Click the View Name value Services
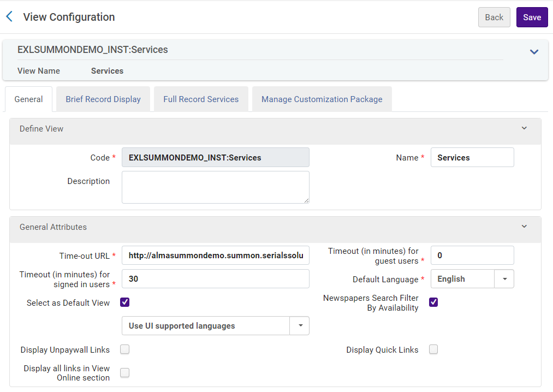The width and height of the screenshot is (553, 392). (x=107, y=71)
